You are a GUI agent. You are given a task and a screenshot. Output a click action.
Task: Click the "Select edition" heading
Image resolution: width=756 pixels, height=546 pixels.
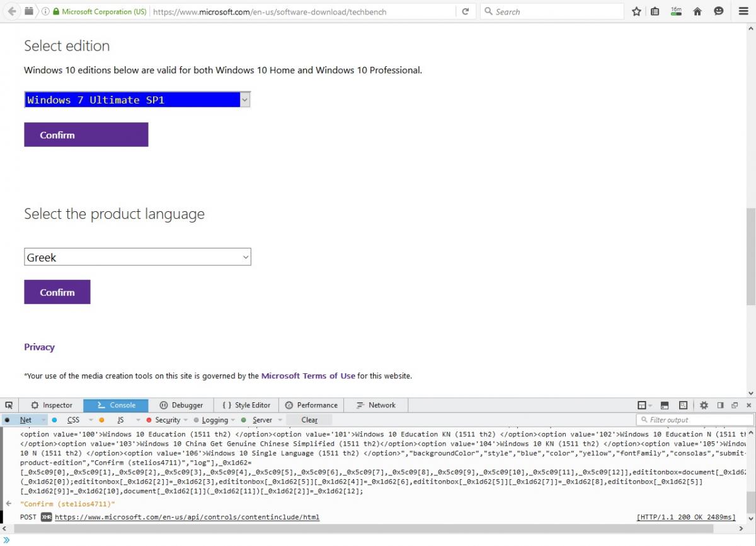(x=67, y=45)
